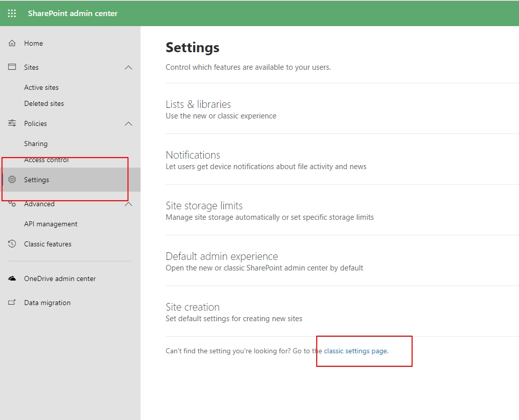Click SharePoint admin center title
Viewport: 519px width, 420px height.
click(x=73, y=13)
